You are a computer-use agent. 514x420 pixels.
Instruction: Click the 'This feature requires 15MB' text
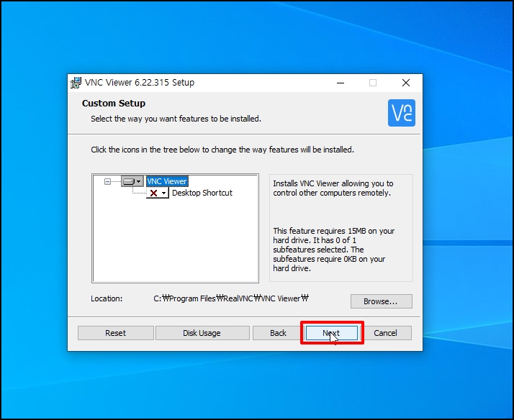[334, 250]
